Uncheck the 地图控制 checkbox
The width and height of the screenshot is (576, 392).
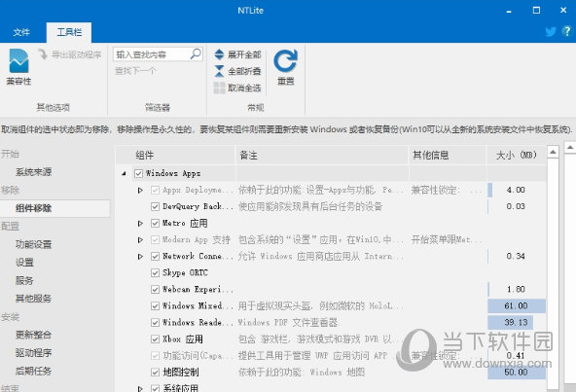155,373
